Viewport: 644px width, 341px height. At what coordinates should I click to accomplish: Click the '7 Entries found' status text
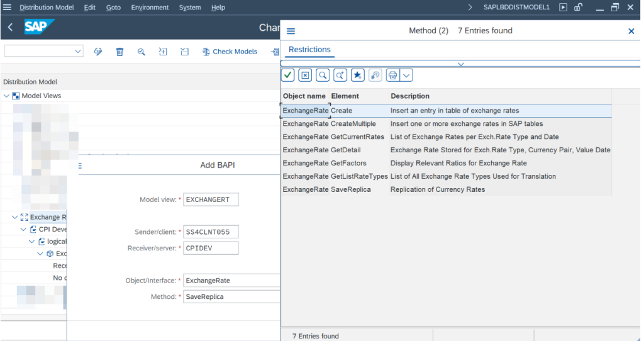pos(316,336)
